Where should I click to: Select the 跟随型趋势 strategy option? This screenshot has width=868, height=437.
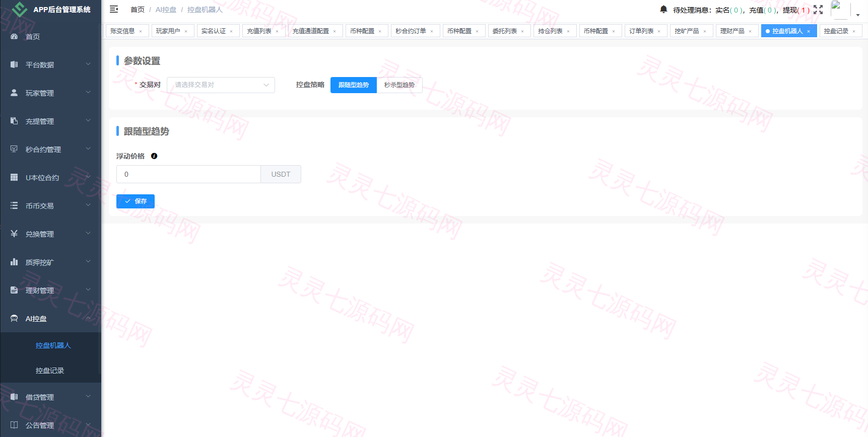tap(354, 85)
